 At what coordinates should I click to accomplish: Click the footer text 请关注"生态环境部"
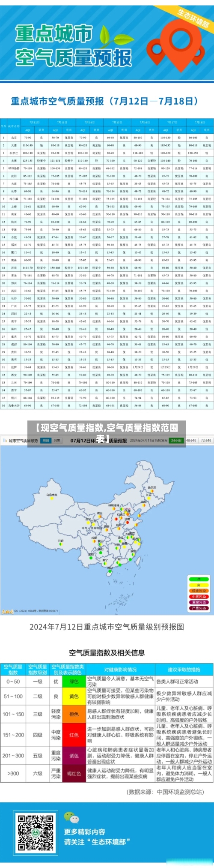coord(97,842)
